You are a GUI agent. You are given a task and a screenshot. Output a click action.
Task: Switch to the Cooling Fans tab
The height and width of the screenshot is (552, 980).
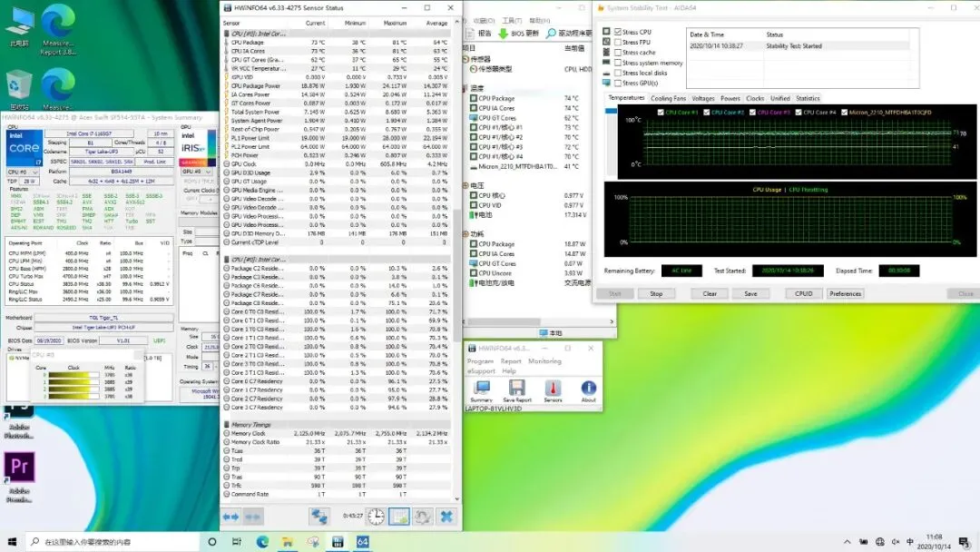tap(668, 98)
